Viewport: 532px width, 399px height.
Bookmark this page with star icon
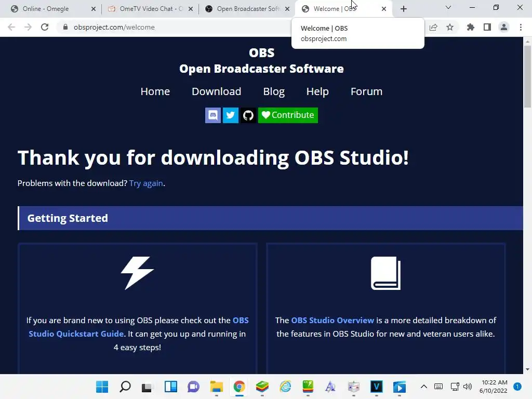click(x=450, y=27)
